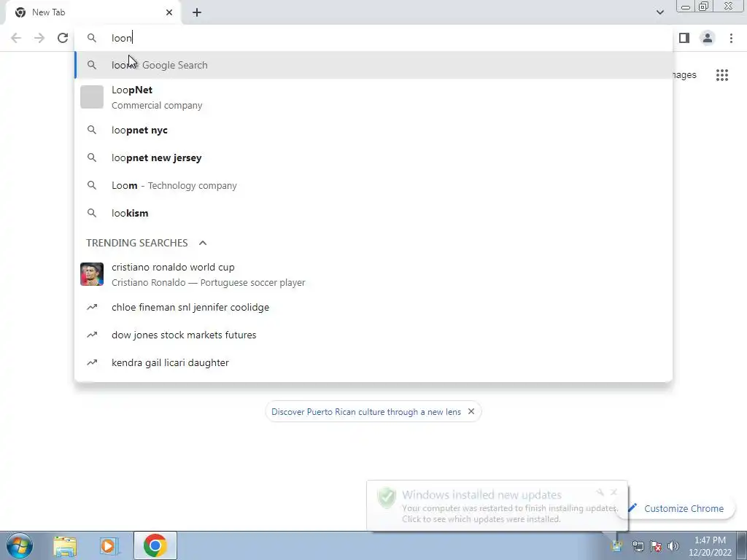Click the browser back arrow
This screenshot has width=747, height=560.
tap(16, 38)
